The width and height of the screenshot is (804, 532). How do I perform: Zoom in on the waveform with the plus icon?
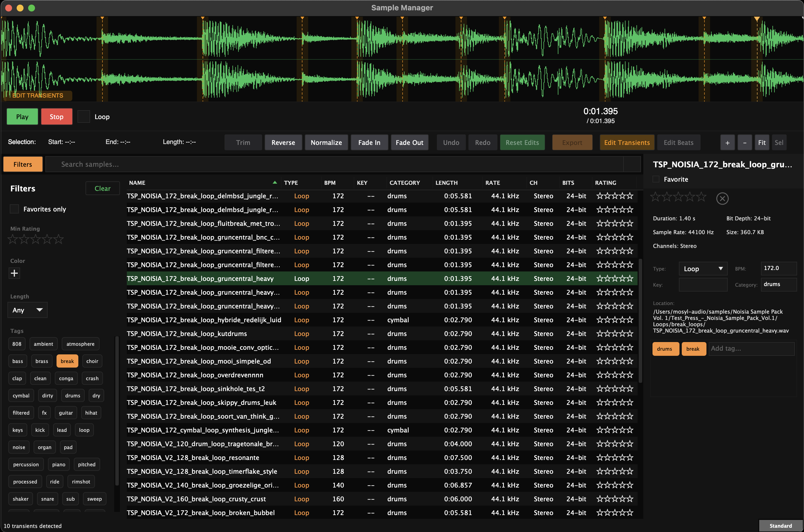click(x=727, y=142)
